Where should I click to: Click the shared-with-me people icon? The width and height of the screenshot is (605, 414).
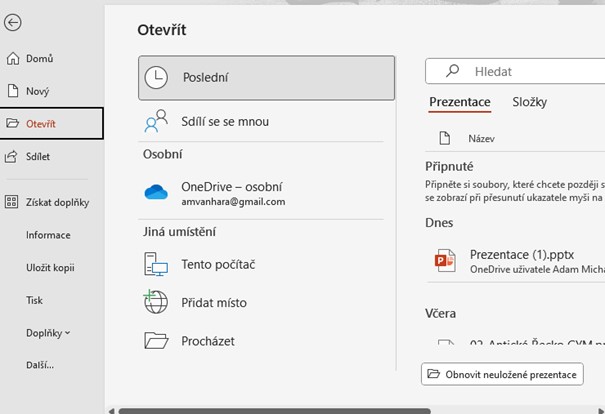(156, 121)
